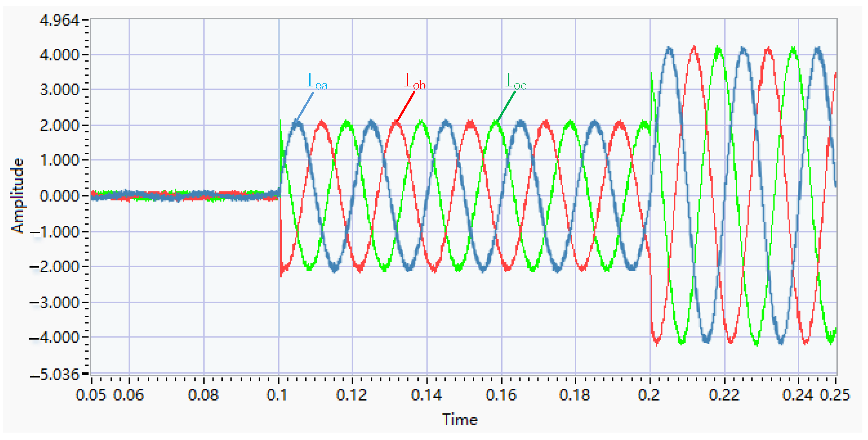Viewport: 868px width, 440px height.
Task: Click the 0.1 time axis label
Action: click(277, 395)
